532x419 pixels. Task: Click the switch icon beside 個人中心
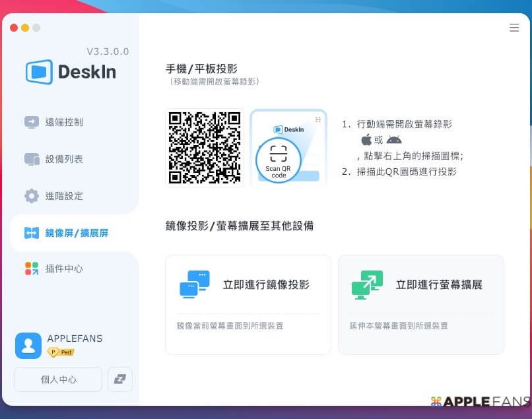pyautogui.click(x=120, y=379)
